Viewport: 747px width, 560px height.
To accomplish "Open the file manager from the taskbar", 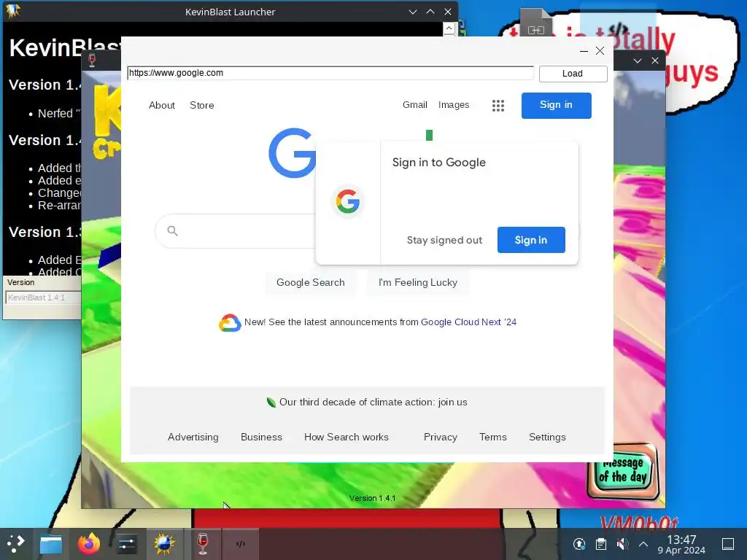I will click(51, 544).
